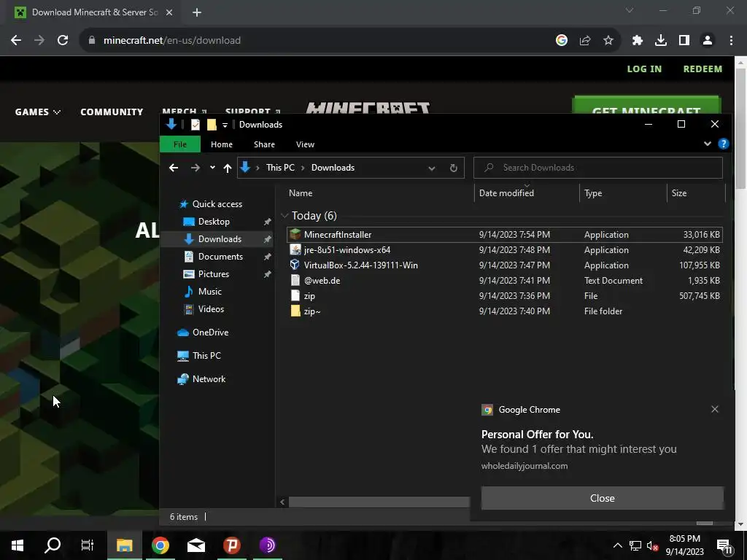This screenshot has height=560, width=747.
Task: Open Chrome downloads tray icon
Action: coord(661,41)
